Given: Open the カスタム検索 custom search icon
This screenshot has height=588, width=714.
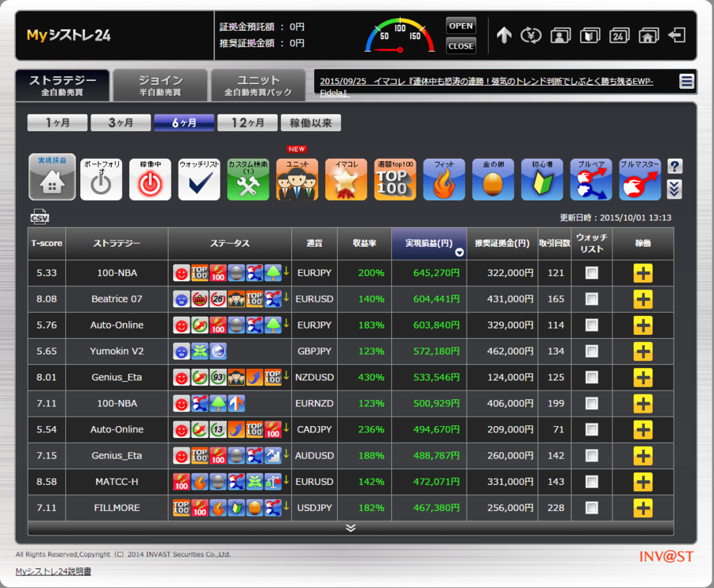Looking at the screenshot, I should point(248,180).
